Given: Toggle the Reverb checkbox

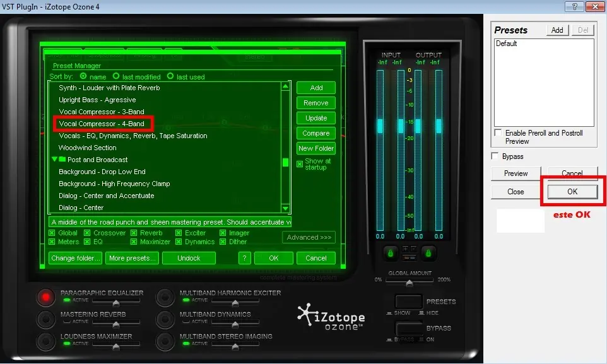Looking at the screenshot, I should 134,233.
